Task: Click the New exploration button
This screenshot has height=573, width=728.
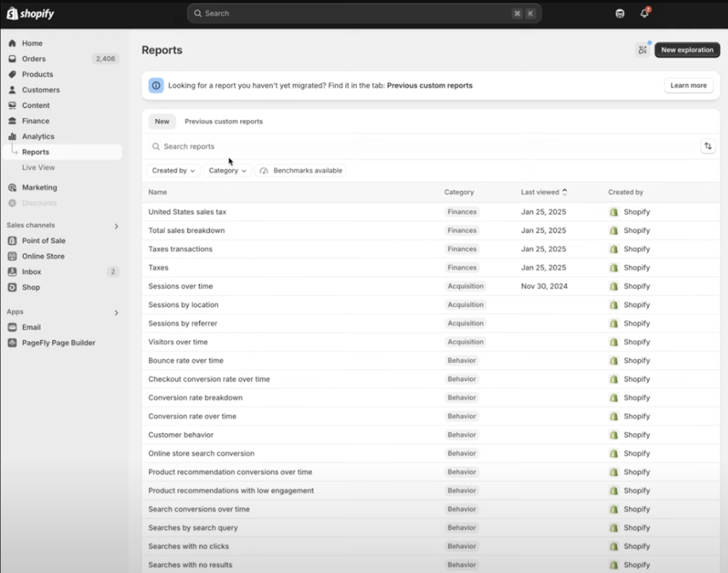Action: 687,49
